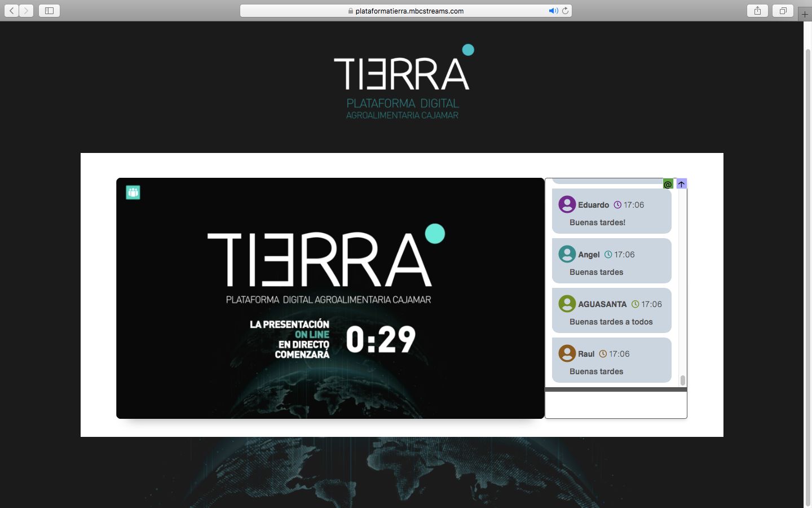Viewport: 812px width, 508px height.
Task: Go forward with Safari's forward arrow
Action: click(26, 11)
